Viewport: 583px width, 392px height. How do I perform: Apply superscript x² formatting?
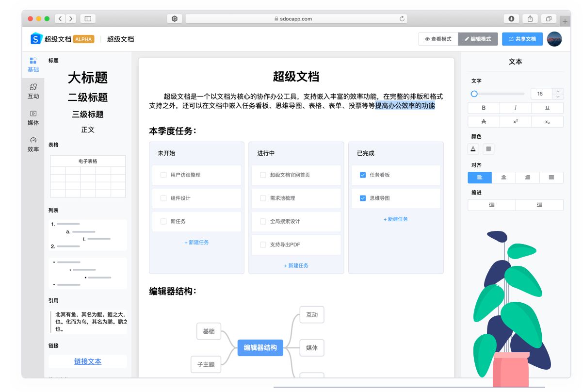pos(516,122)
